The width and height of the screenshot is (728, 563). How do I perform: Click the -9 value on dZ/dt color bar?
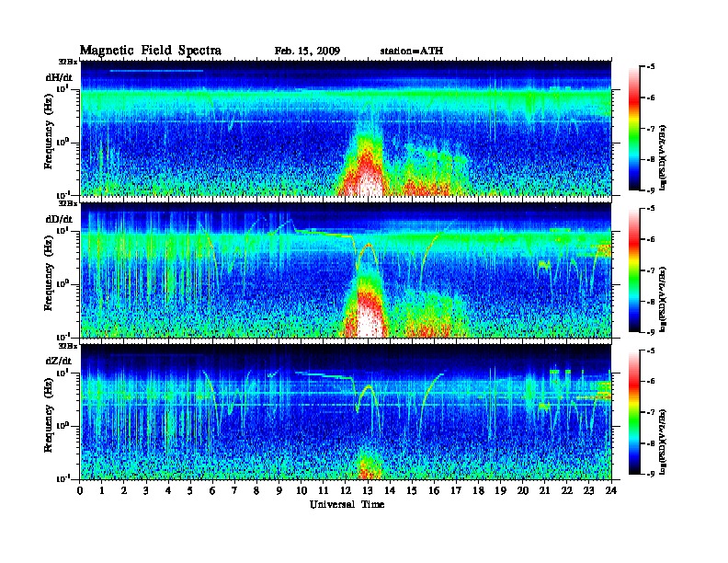[x=651, y=474]
